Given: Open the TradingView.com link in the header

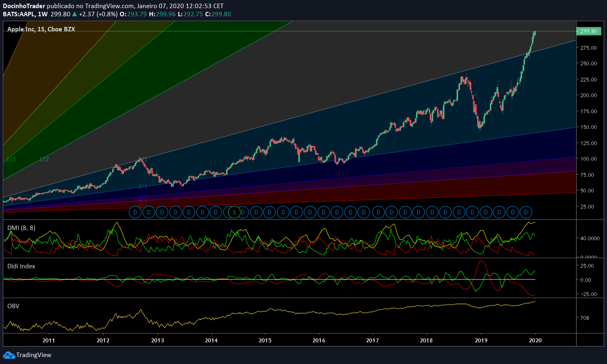Looking at the screenshot, I should pos(110,6).
